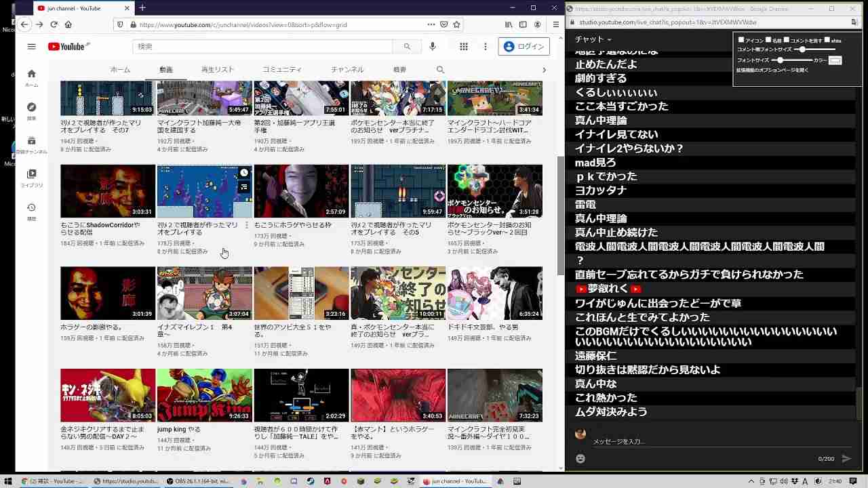Click the YouTube 検索 search field
Viewport: 868px width, 488px height.
coord(262,47)
